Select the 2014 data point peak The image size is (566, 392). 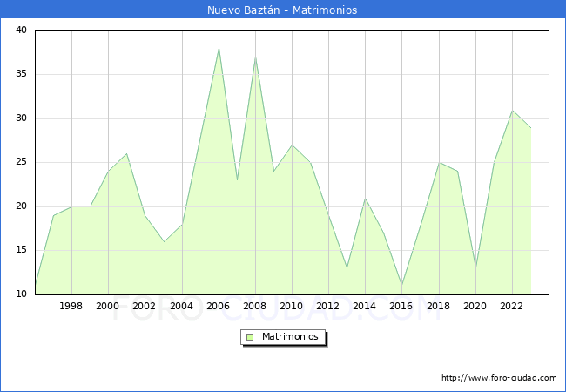[365, 199]
